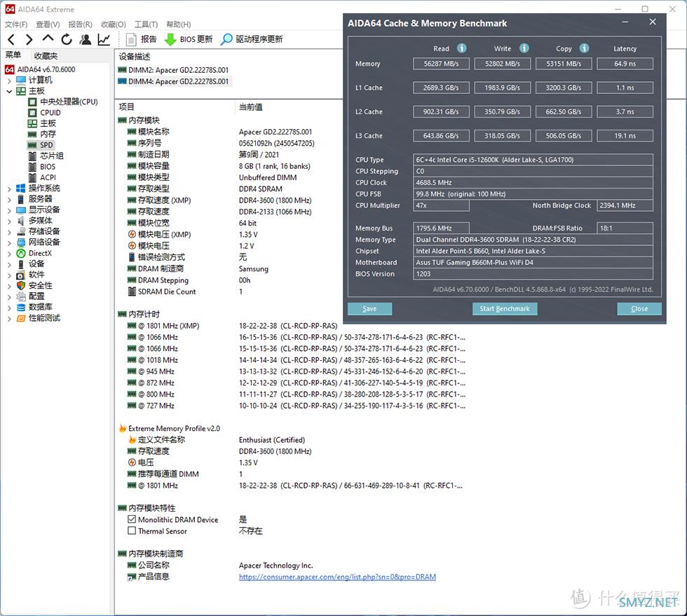687x616 pixels.
Task: Open the user profile toolbar icon
Action: tap(86, 39)
